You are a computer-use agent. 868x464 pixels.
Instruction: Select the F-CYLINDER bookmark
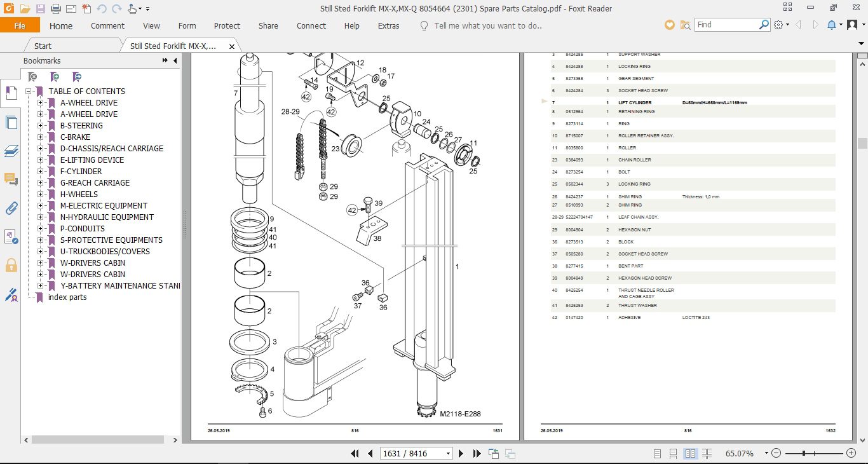[x=81, y=172]
